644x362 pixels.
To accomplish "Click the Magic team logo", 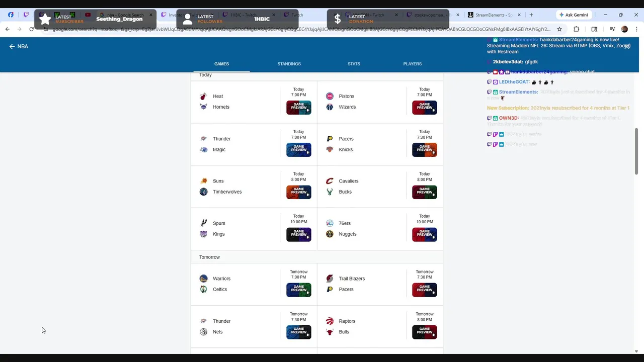I will (x=203, y=149).
